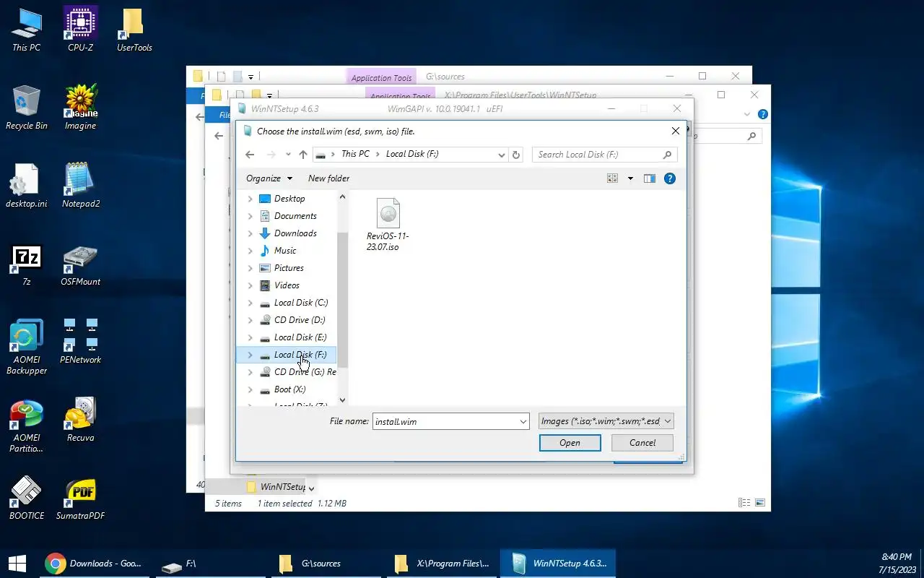
Task: Click File name input field
Action: [x=445, y=422]
